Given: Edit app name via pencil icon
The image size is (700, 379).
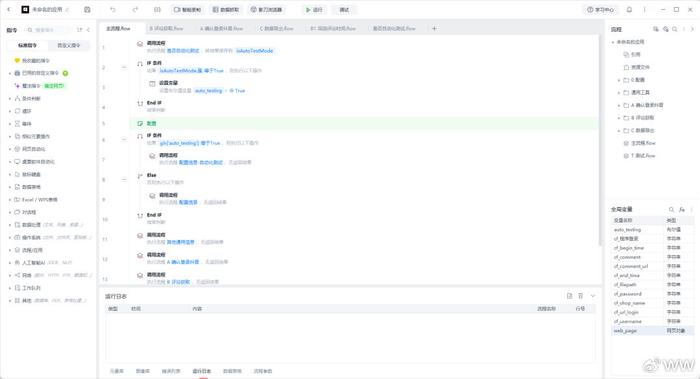Looking at the screenshot, I should click(67, 9).
